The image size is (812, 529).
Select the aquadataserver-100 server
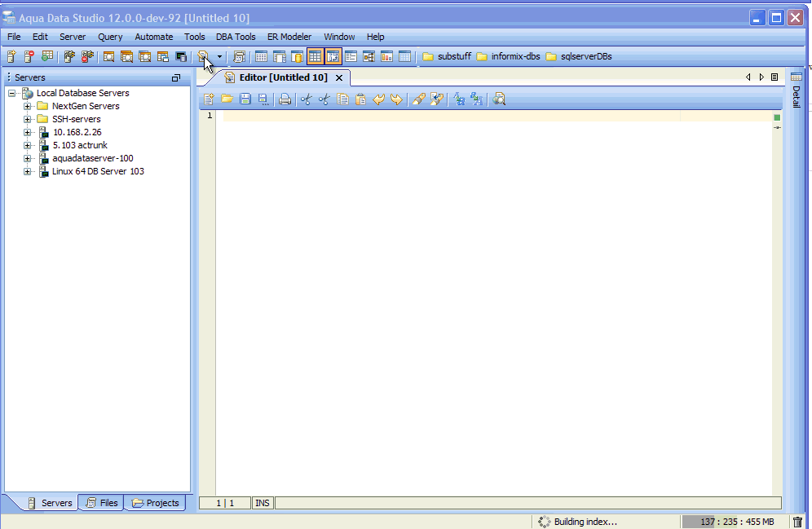click(93, 158)
